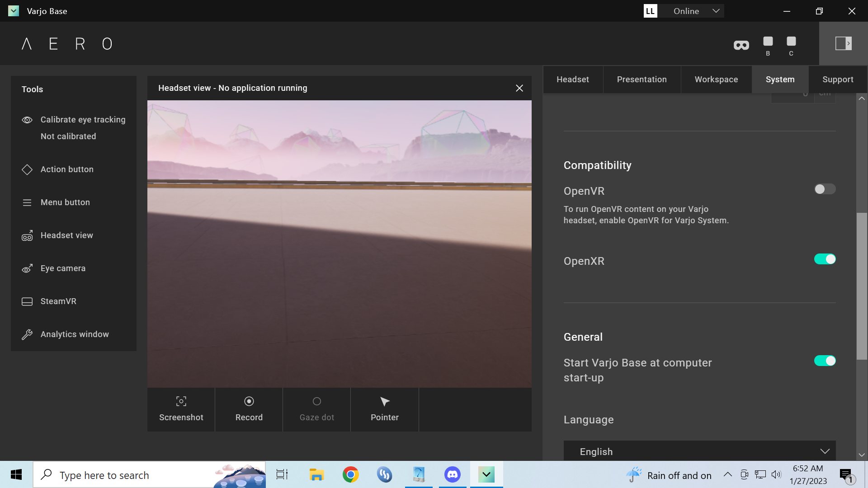The image size is (868, 488).
Task: Take a Screenshot of headset view
Action: click(181, 409)
